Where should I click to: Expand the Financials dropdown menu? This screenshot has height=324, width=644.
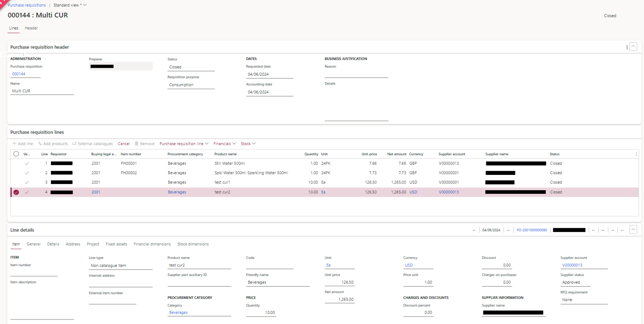coord(224,144)
